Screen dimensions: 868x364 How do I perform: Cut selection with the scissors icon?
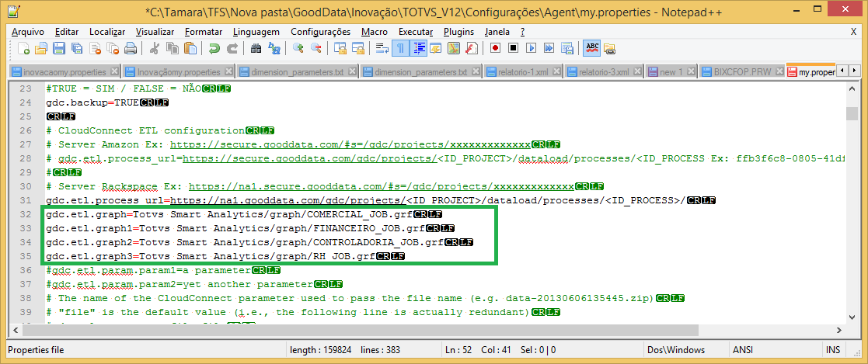point(154,48)
